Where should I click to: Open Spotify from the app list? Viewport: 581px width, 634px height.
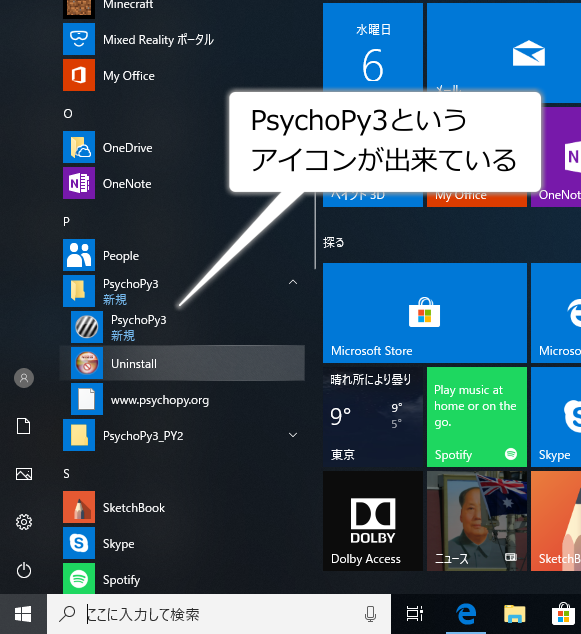pyautogui.click(x=182, y=579)
